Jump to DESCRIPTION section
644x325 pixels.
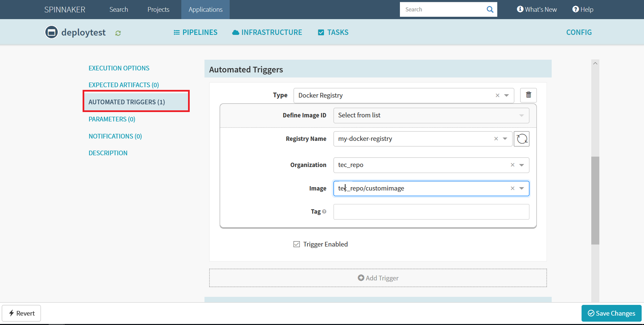click(108, 153)
